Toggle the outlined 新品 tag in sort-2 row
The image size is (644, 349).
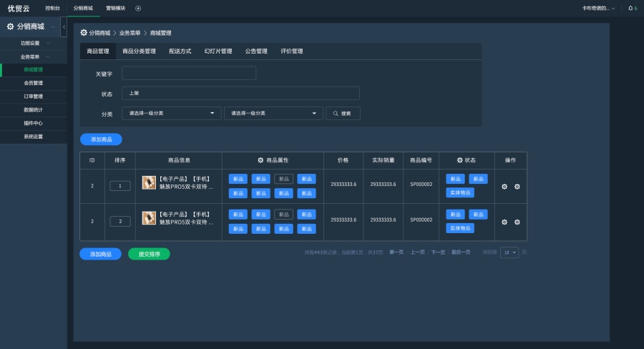click(283, 215)
